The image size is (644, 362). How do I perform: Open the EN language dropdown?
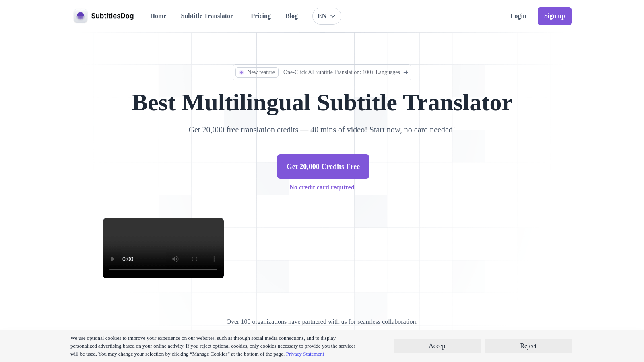click(327, 16)
